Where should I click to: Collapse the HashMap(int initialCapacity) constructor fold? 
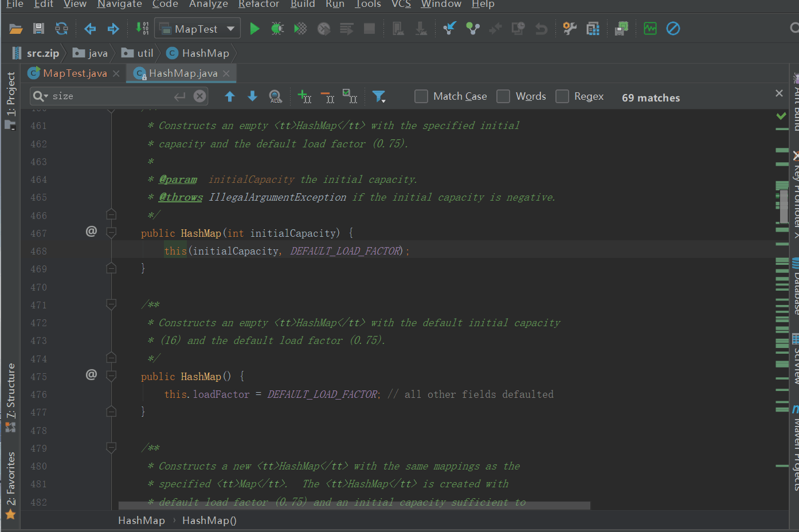[x=111, y=233]
